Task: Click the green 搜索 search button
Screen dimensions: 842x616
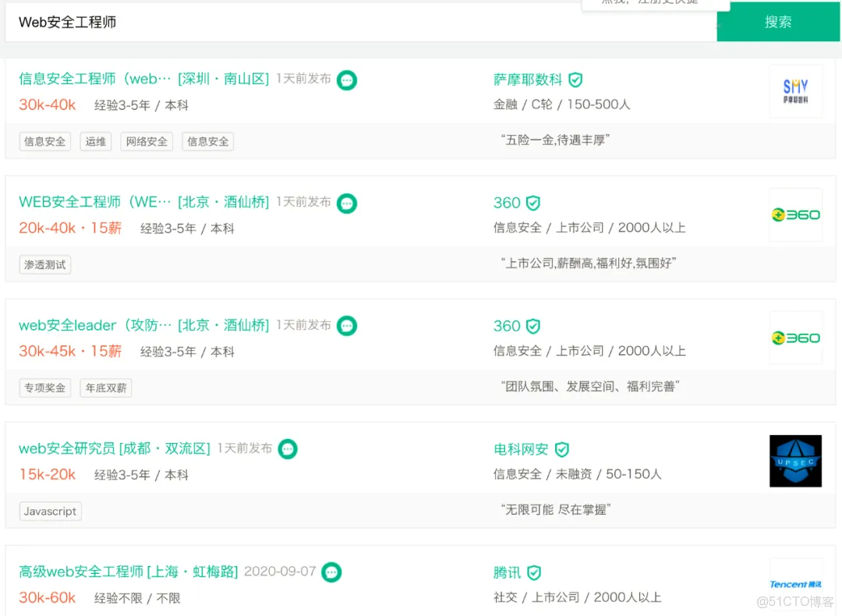Action: (778, 22)
